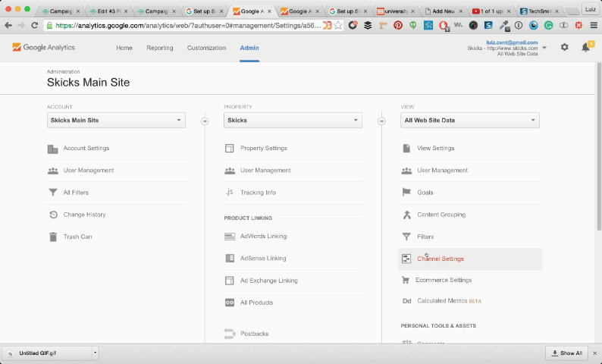Click the Change History clock icon
This screenshot has width=602, height=364.
click(53, 215)
